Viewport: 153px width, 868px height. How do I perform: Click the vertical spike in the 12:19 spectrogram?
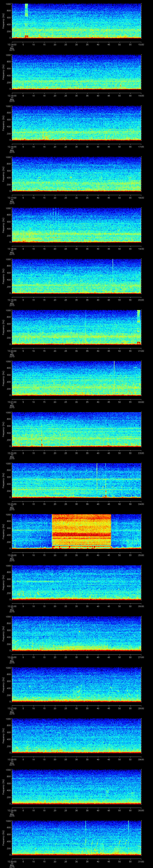click(x=113, y=268)
